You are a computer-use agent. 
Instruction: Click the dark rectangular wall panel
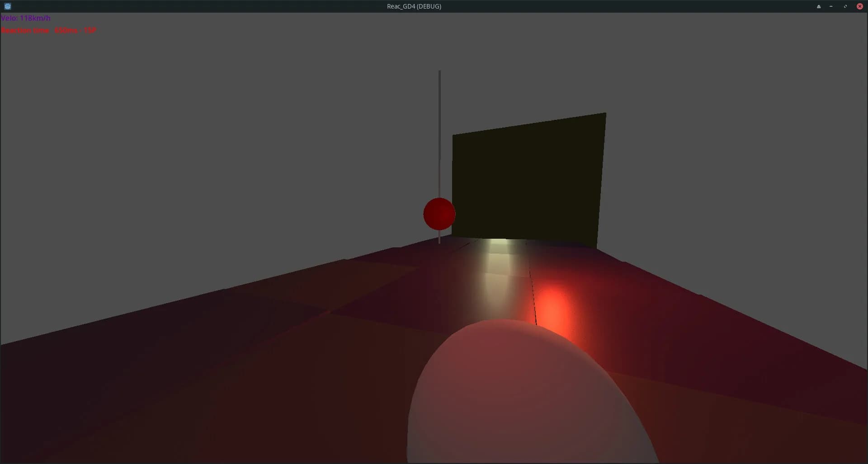[528, 181]
